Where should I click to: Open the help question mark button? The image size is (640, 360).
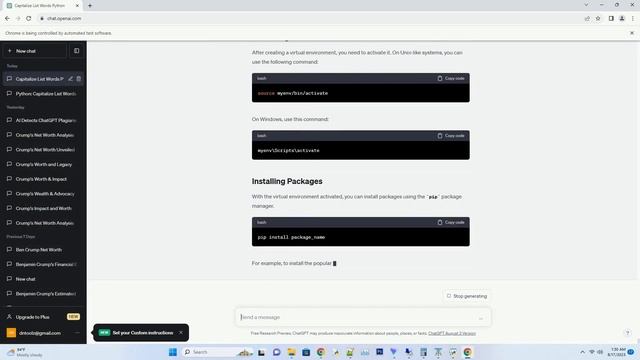(x=628, y=333)
